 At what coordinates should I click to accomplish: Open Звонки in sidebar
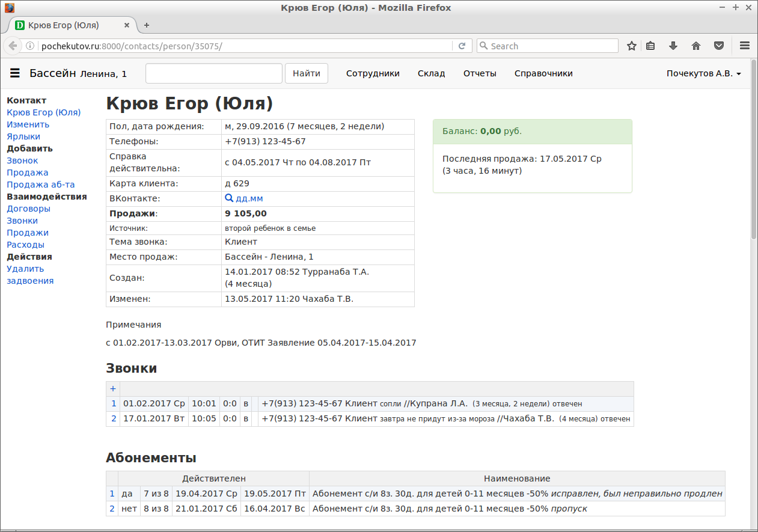[x=22, y=221]
